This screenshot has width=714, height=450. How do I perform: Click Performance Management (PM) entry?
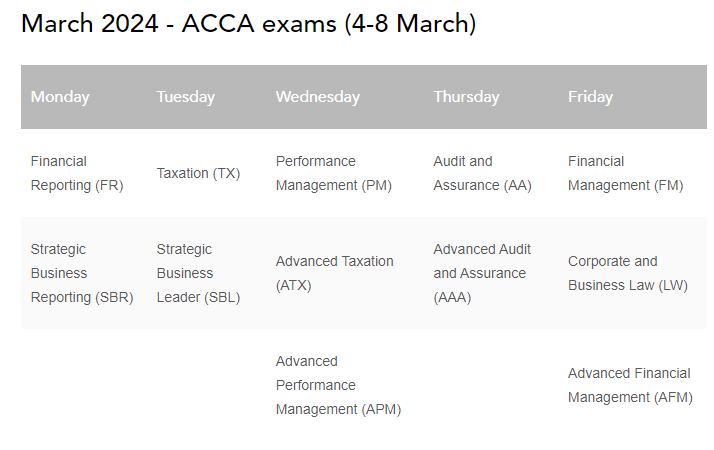333,173
